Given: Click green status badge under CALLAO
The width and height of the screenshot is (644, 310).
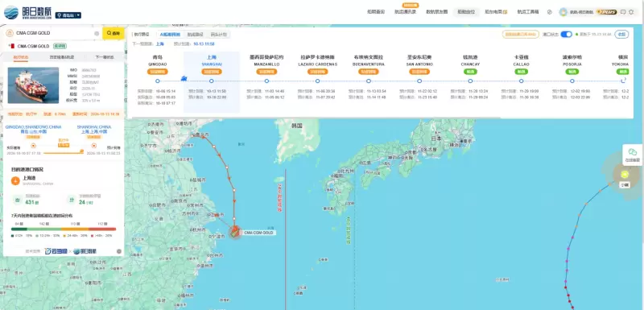Looking at the screenshot, I should pos(521,72).
